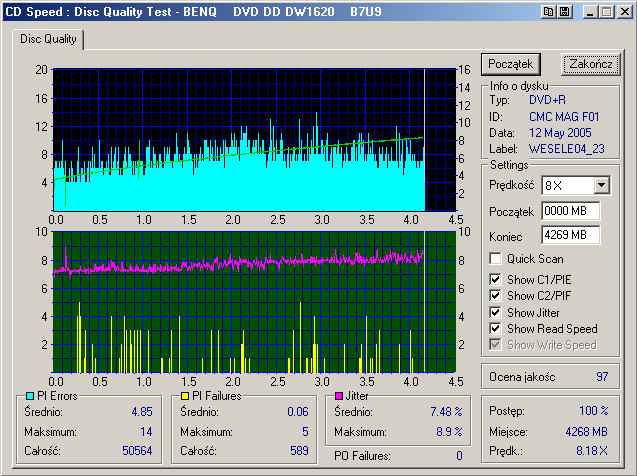
Task: Click the PO Failures value 0
Action: (x=459, y=456)
